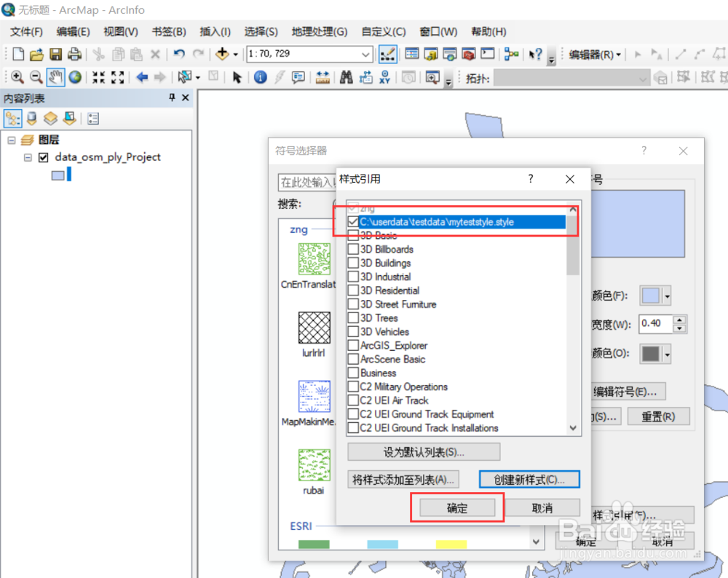
Task: Open the 编辑(E) menu
Action: point(73,31)
